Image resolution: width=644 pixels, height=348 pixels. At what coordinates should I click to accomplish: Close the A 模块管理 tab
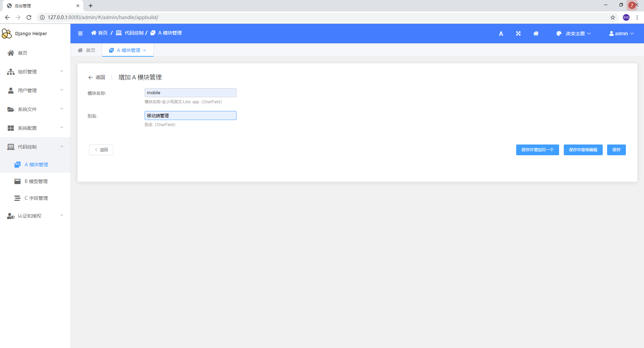pyautogui.click(x=145, y=50)
